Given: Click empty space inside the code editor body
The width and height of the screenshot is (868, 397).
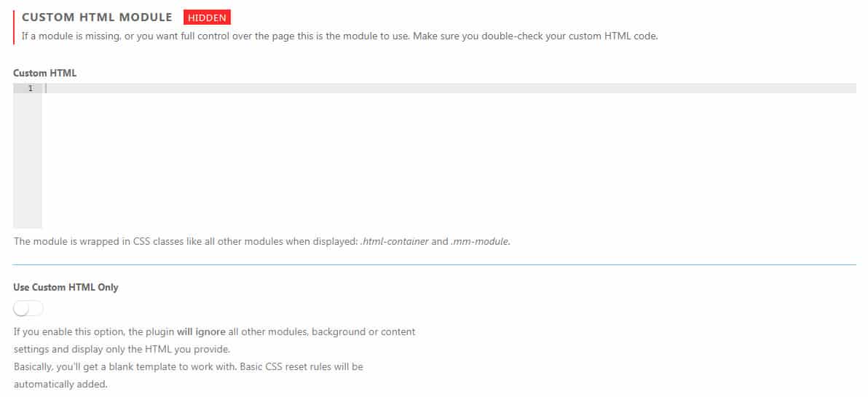Looking at the screenshot, I should 449,160.
